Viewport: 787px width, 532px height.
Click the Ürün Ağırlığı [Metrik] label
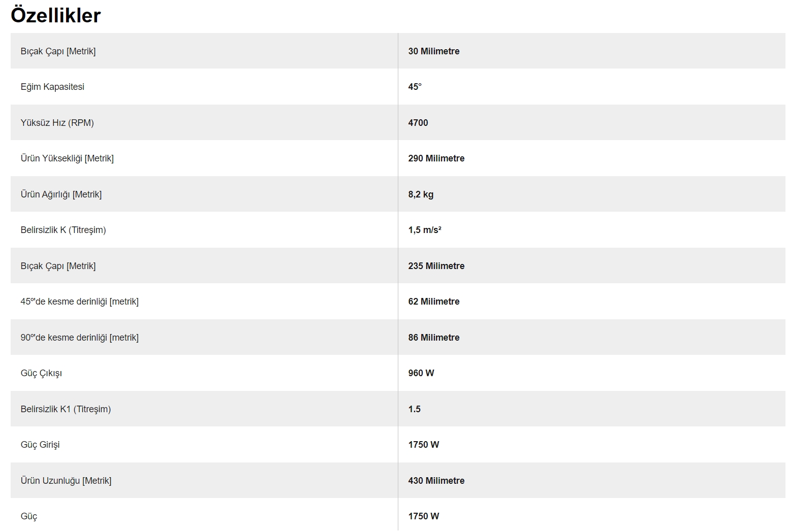[x=61, y=194]
